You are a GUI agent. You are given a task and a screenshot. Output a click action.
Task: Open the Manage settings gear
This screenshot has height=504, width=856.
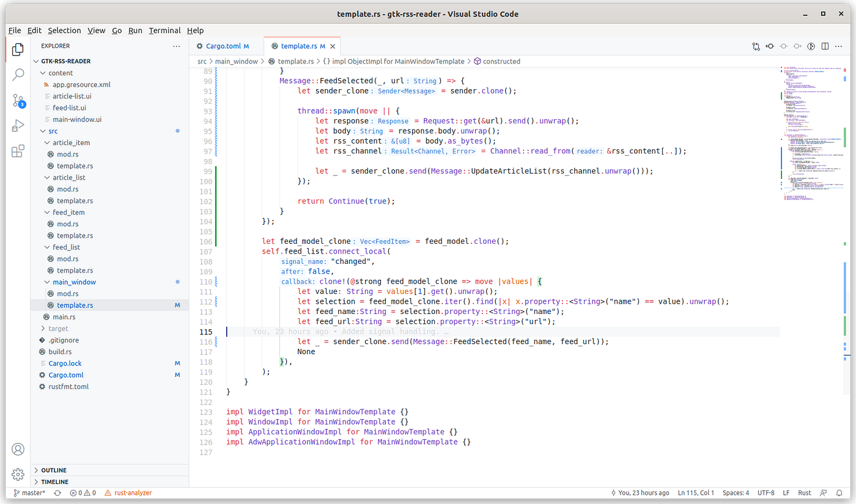pos(18,474)
